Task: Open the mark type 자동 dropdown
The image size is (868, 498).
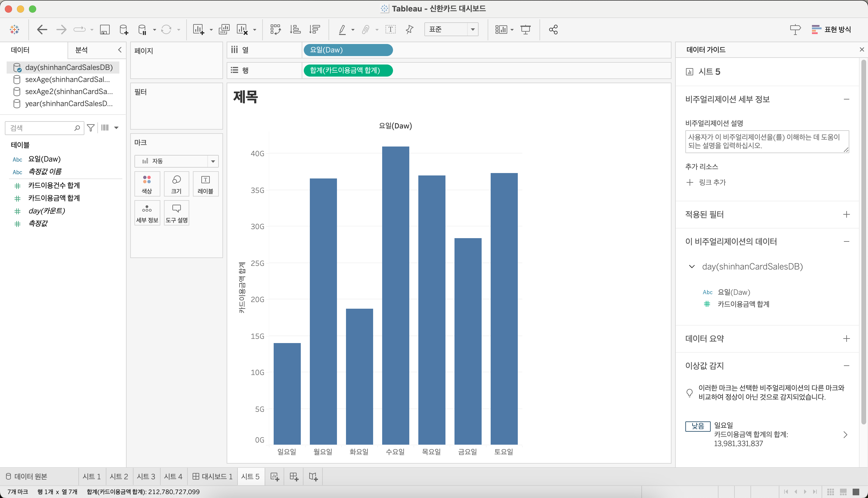Action: click(176, 161)
